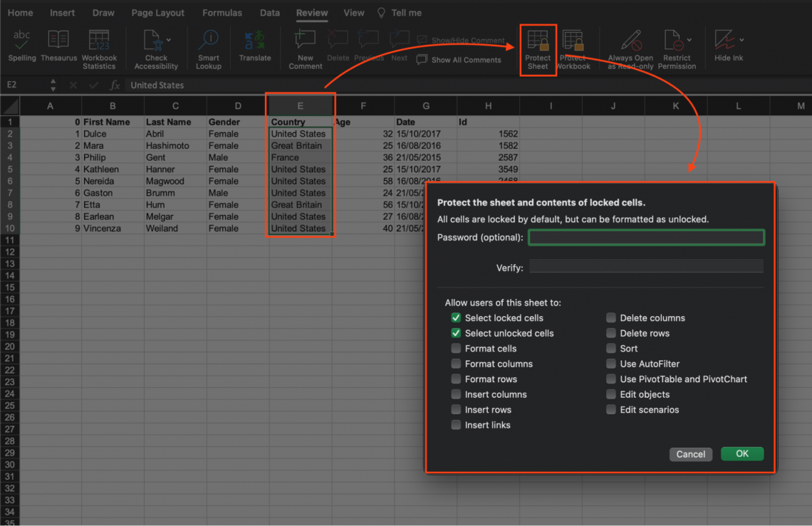The height and width of the screenshot is (526, 812).
Task: Expand the Check Accessibility dropdown arrow
Action: click(168, 40)
